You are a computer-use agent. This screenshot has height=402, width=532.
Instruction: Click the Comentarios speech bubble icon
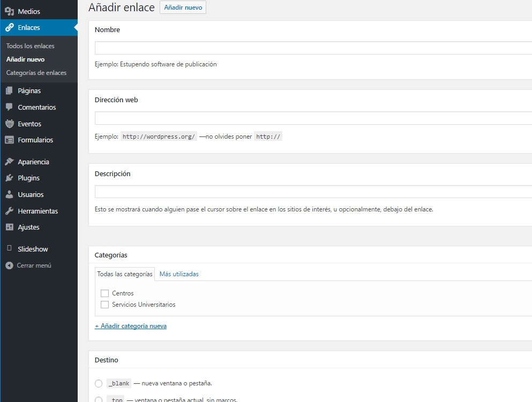[x=9, y=107]
